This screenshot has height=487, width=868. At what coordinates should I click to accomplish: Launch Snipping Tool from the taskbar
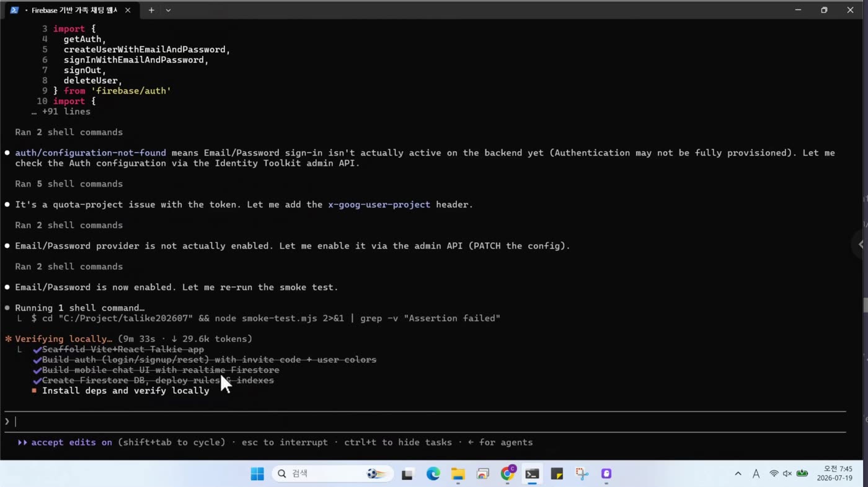click(x=582, y=474)
